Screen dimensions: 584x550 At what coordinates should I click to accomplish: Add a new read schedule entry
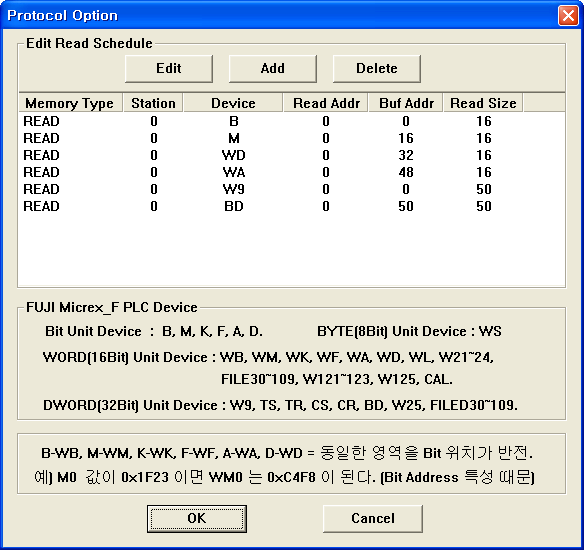click(273, 69)
